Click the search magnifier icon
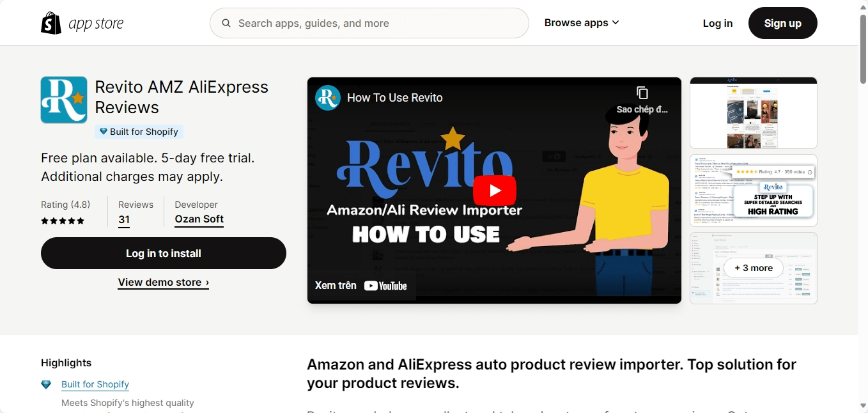This screenshot has height=413, width=868. (226, 23)
